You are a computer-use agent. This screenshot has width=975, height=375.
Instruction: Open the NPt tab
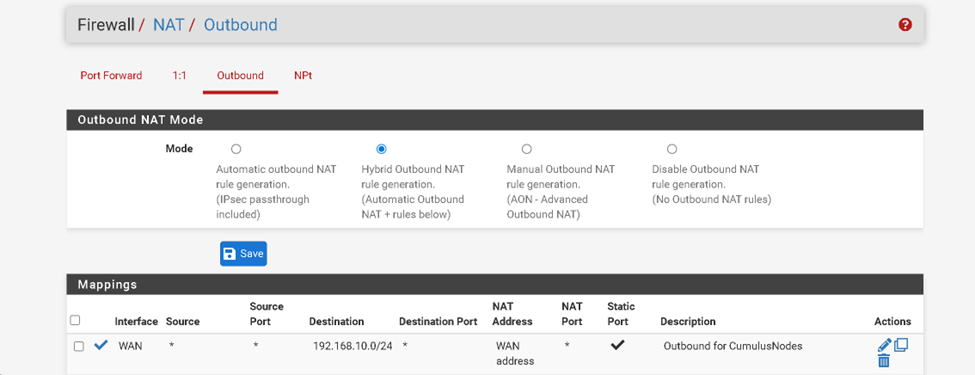tap(303, 76)
